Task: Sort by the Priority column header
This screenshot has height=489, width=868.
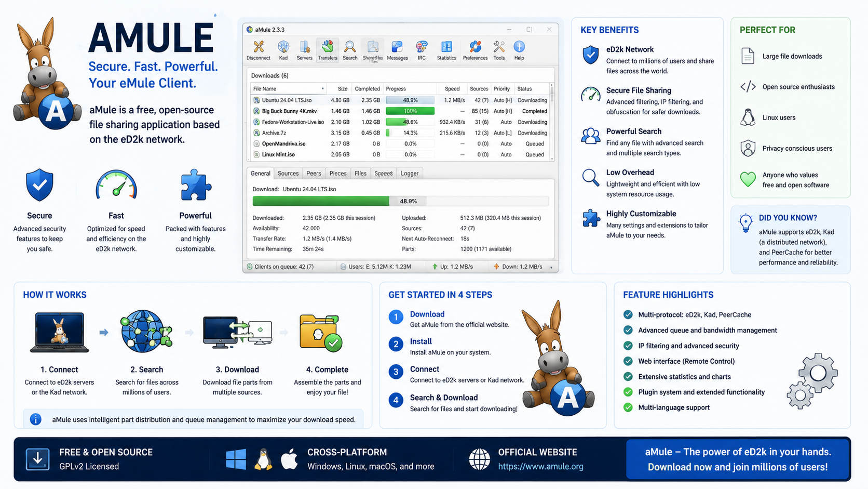Action: [x=502, y=89]
